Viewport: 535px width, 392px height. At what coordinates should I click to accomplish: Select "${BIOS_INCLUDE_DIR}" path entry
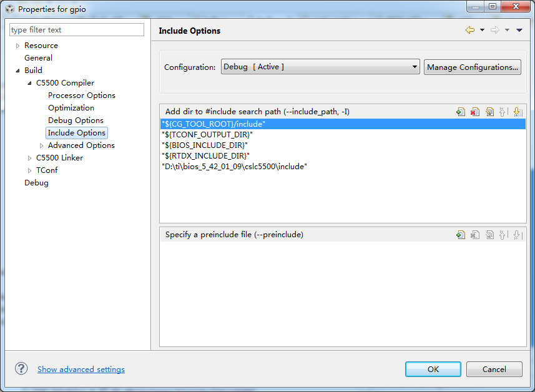pyautogui.click(x=343, y=145)
